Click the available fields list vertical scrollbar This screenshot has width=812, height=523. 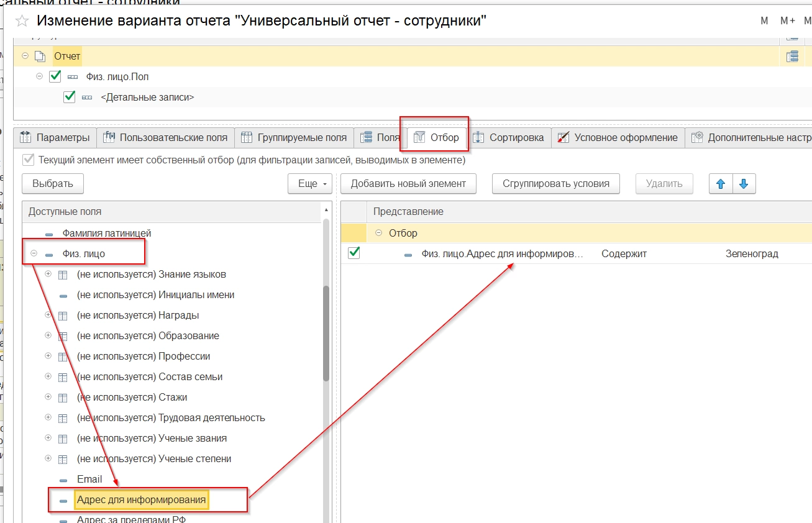(326, 334)
